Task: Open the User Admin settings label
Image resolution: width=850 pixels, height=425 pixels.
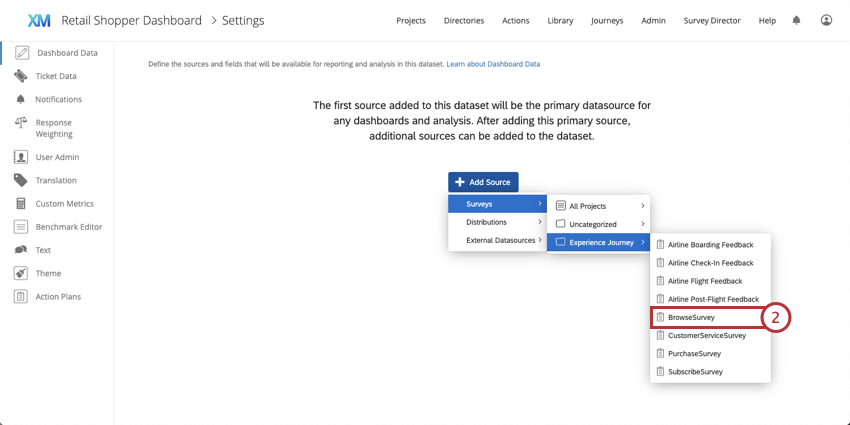Action: [x=57, y=157]
